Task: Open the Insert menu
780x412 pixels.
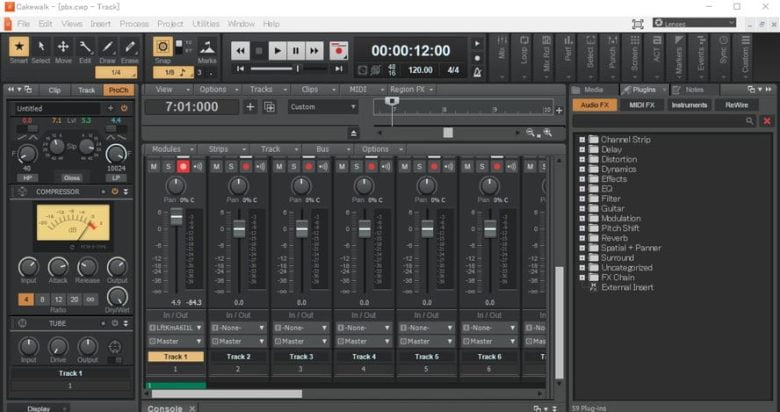Action: tap(100, 24)
